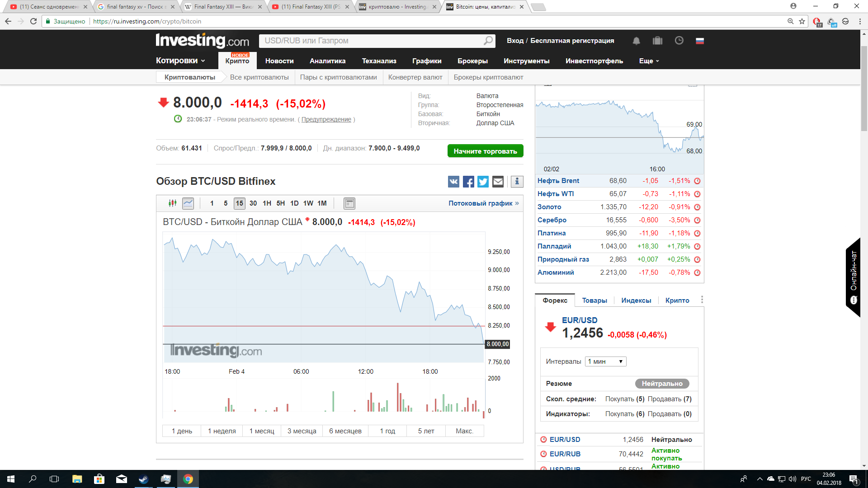Reload the page
Viewport: 868px width, 488px height.
click(x=33, y=21)
